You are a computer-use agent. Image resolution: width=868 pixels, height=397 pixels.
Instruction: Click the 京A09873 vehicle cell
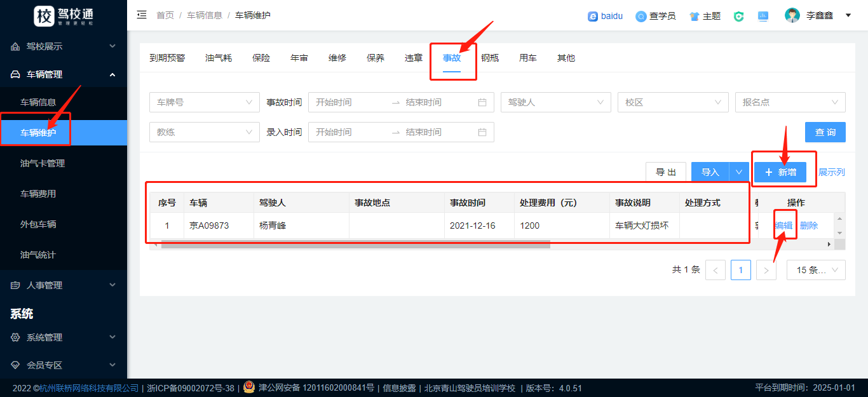[218, 225]
